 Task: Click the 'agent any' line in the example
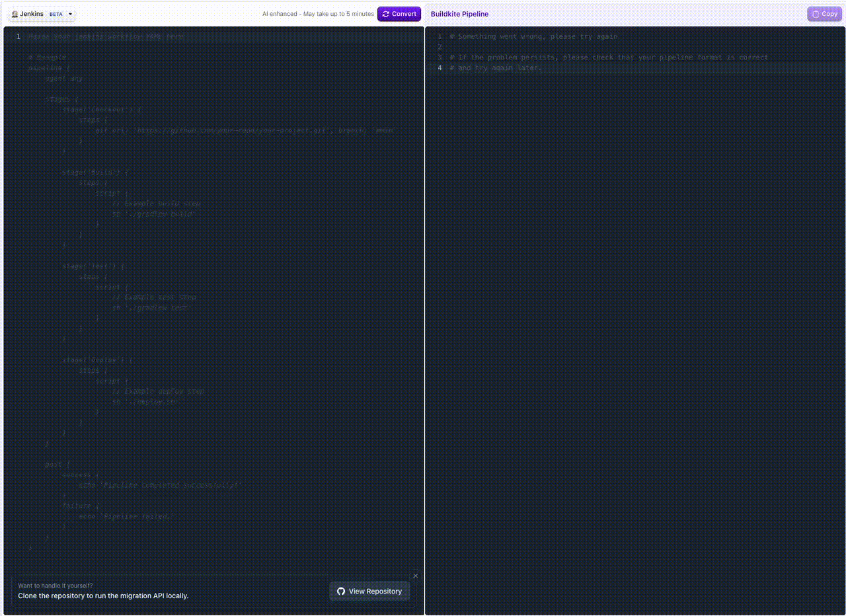[64, 79]
